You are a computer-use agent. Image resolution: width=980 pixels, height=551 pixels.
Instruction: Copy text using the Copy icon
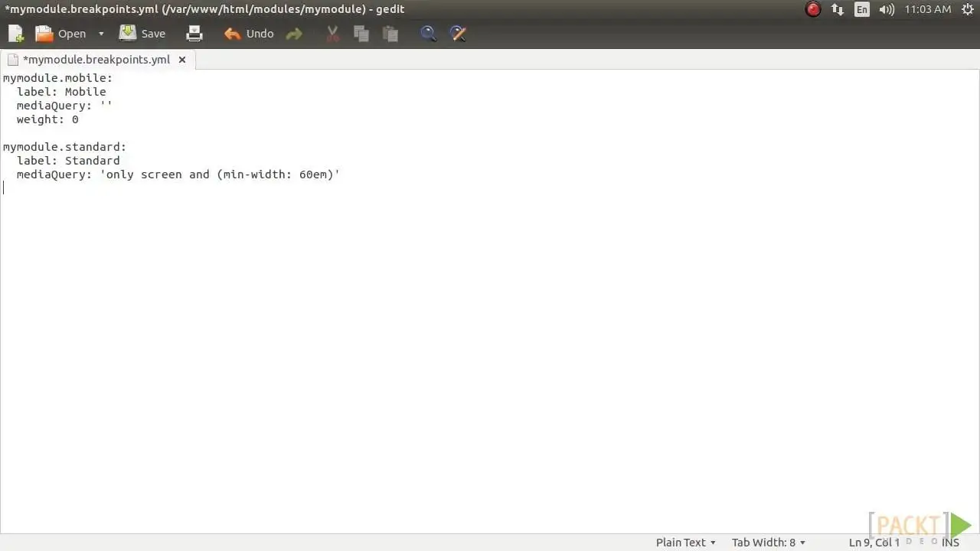pyautogui.click(x=361, y=33)
